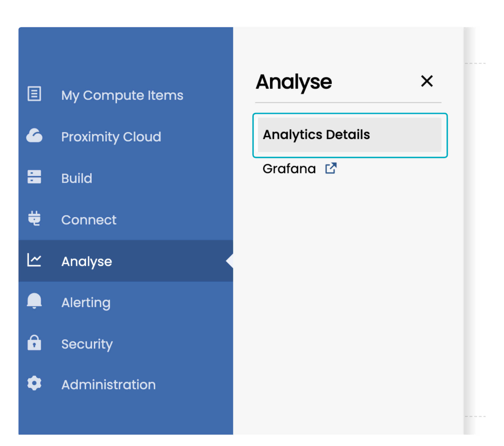Collapse the active Analyse menu item

(87, 261)
